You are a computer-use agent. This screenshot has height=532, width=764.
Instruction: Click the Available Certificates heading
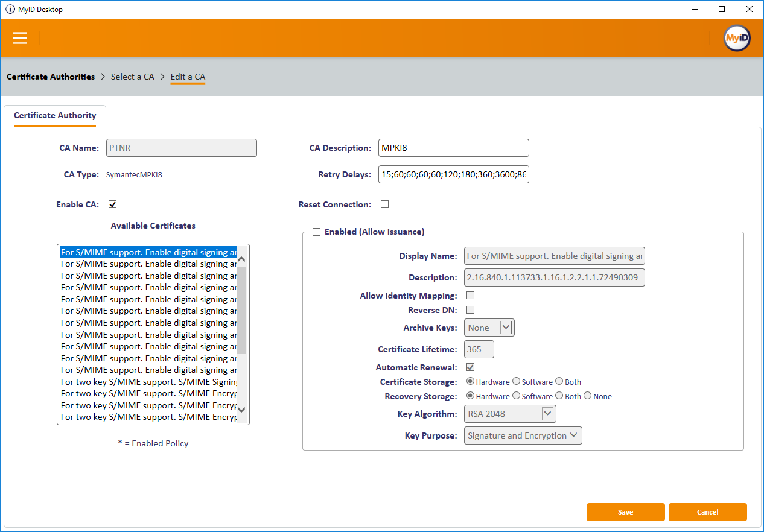tap(153, 226)
